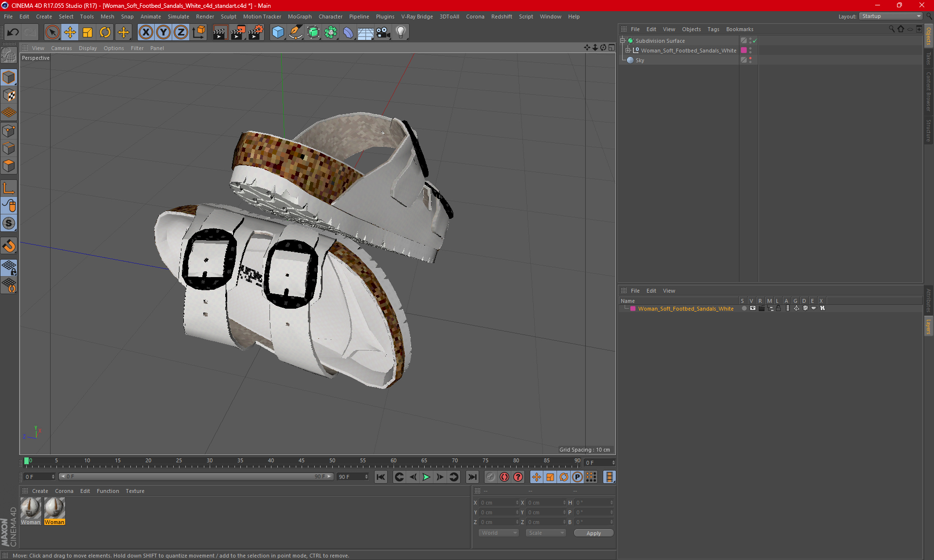The height and width of the screenshot is (560, 934).
Task: Switch to Edges mode
Action: (9, 148)
